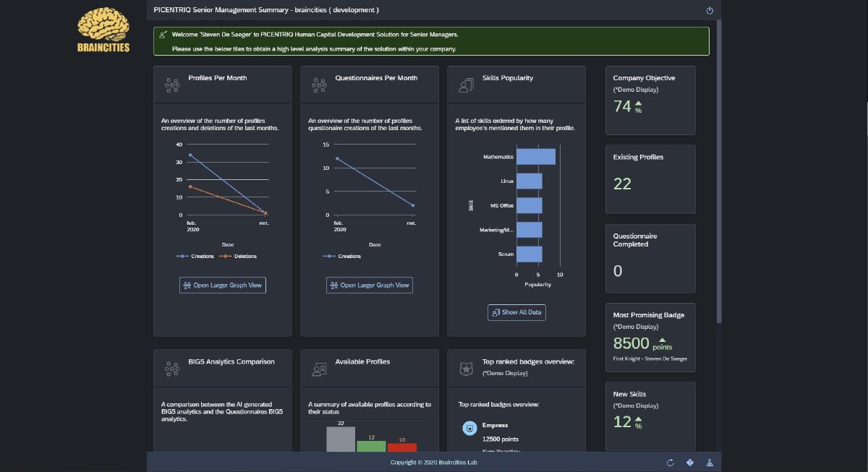Toggle the Creations legend in Questionnaires chart

343,256
